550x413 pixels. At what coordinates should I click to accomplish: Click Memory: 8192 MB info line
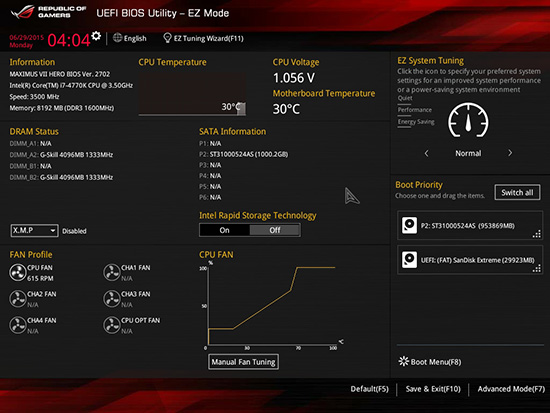[62, 108]
